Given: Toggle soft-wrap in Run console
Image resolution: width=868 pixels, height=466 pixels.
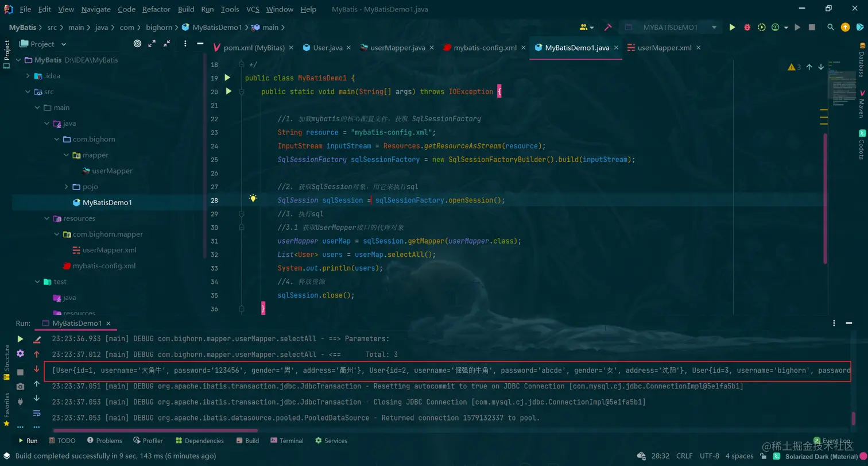Looking at the screenshot, I should point(37,413).
